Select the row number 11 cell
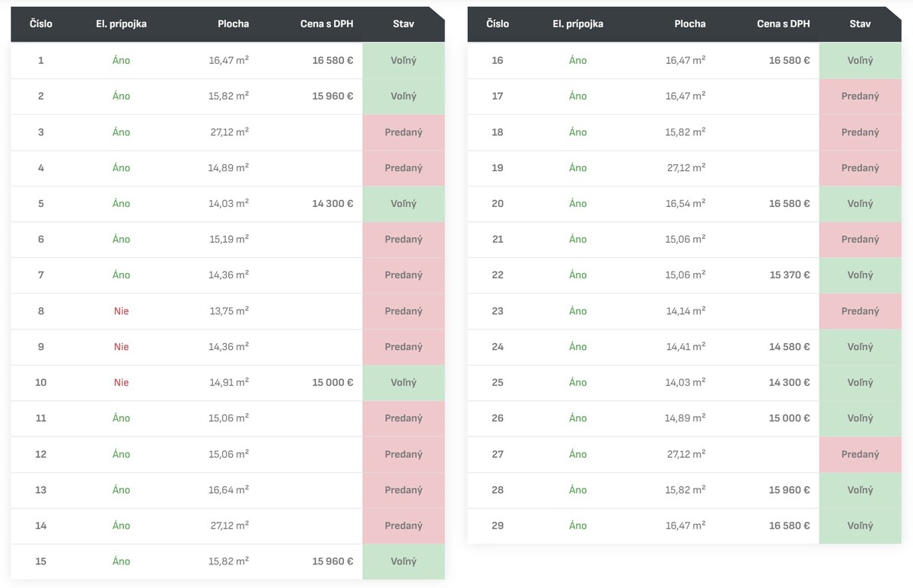Viewport: 913px width, 588px height. [41, 418]
